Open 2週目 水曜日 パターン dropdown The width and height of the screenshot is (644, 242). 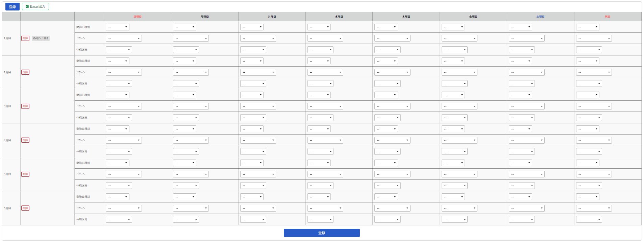coord(325,72)
